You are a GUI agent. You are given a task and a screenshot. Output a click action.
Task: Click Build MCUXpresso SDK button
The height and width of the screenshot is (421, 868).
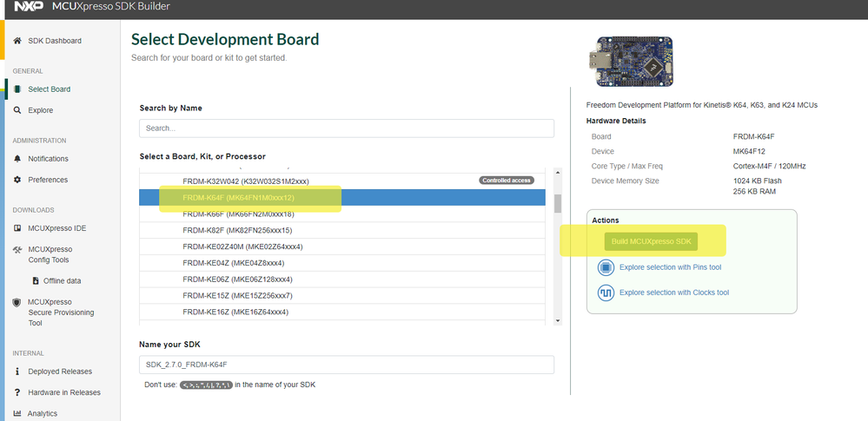pyautogui.click(x=651, y=242)
